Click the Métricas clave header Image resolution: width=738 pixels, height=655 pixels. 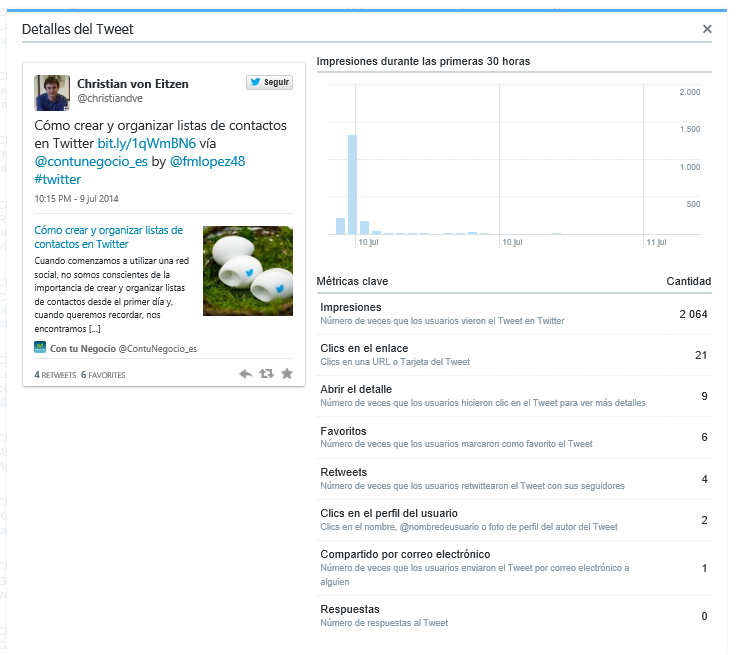pyautogui.click(x=352, y=281)
